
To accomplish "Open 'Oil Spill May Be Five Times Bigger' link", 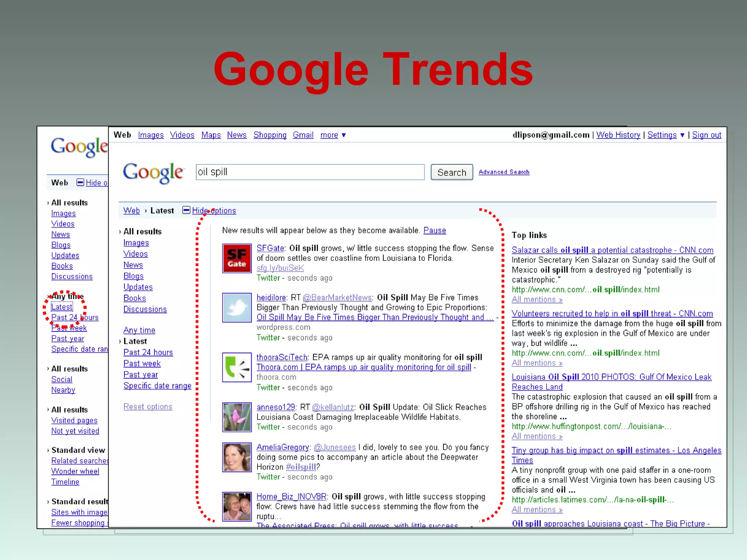I will pyautogui.click(x=375, y=318).
